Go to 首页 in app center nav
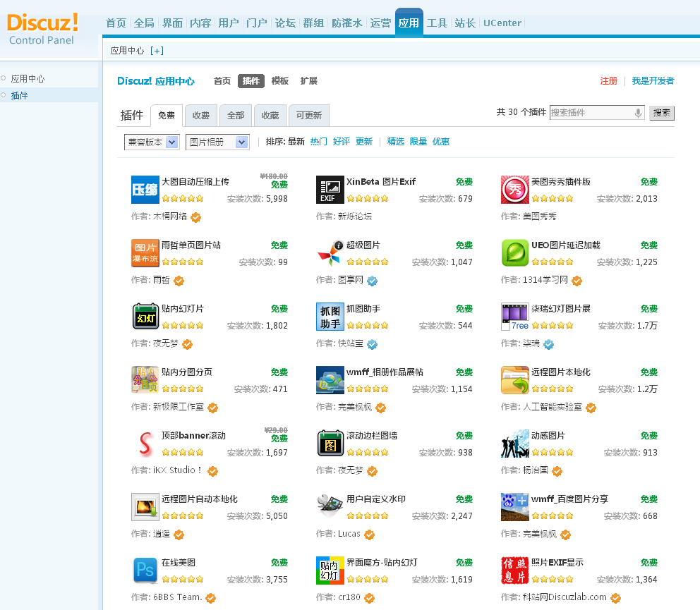700x610 pixels. click(222, 81)
